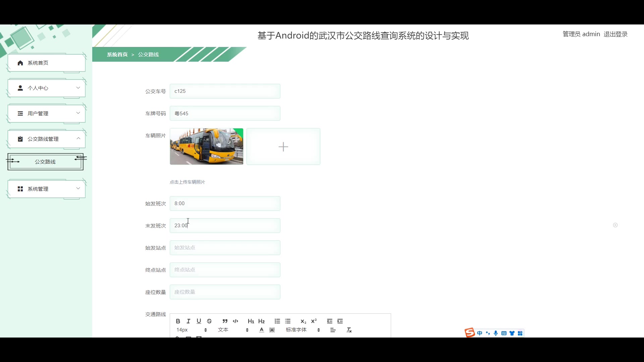Insert code block with code icon
The height and width of the screenshot is (362, 644).
[x=235, y=321]
